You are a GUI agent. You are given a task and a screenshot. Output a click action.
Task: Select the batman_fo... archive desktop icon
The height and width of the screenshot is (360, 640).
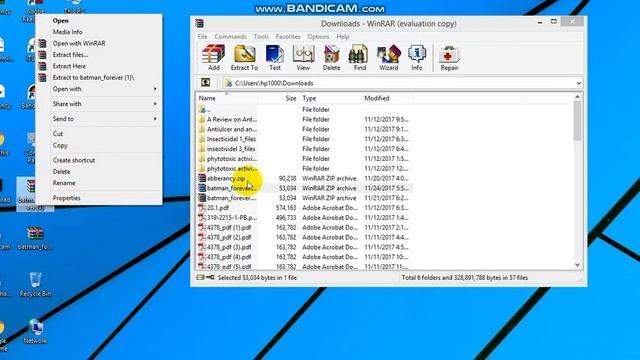36,238
